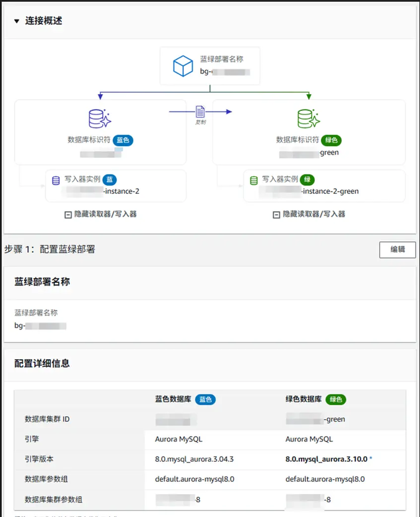
Task: Click the blue-green deployment cube icon
Action: click(x=183, y=66)
